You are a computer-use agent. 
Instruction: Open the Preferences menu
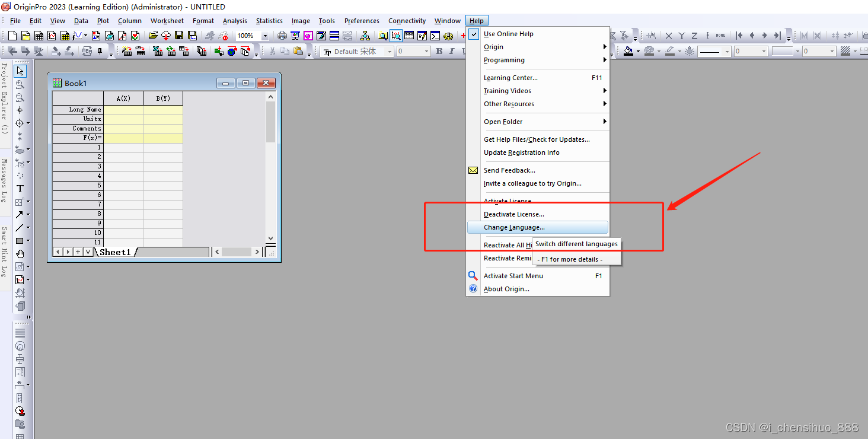click(362, 21)
